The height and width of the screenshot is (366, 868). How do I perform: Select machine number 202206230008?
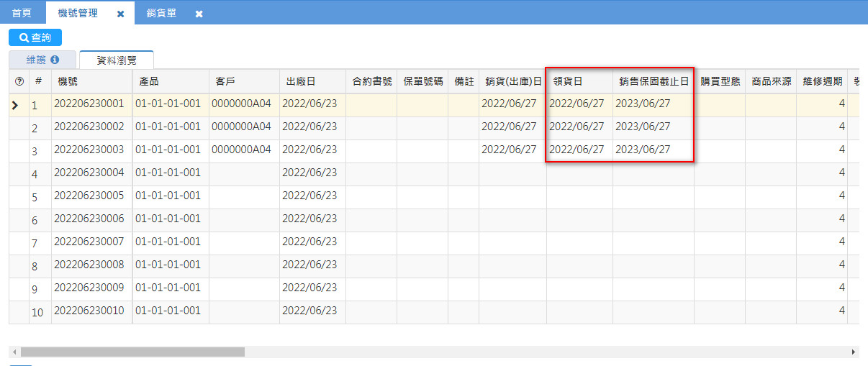(x=89, y=265)
